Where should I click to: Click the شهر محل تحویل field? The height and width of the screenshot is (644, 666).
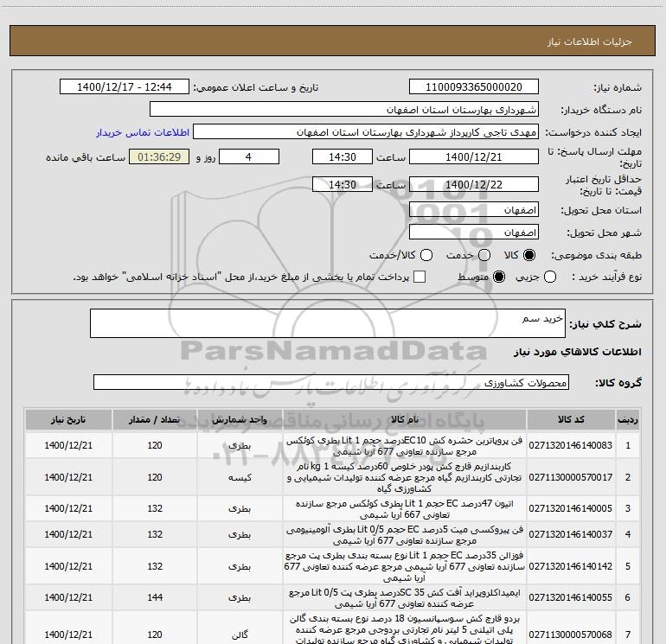coord(474,233)
